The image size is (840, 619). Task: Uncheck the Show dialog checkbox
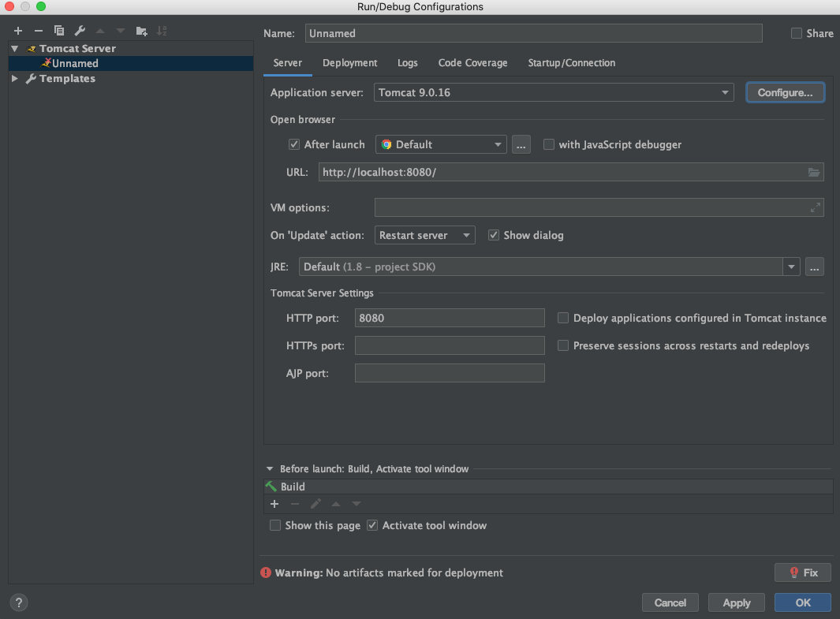pyautogui.click(x=494, y=235)
